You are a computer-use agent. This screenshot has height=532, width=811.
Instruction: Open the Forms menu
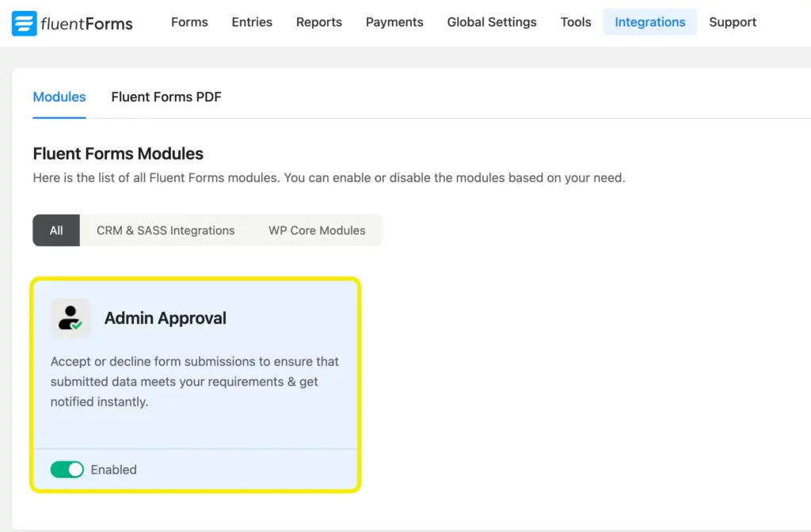pyautogui.click(x=188, y=22)
